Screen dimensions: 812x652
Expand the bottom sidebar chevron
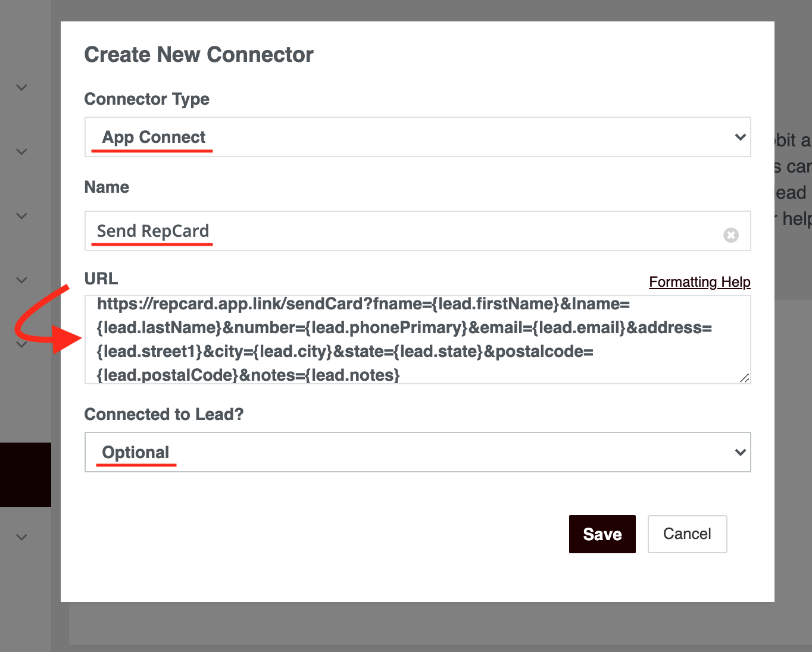pyautogui.click(x=21, y=537)
